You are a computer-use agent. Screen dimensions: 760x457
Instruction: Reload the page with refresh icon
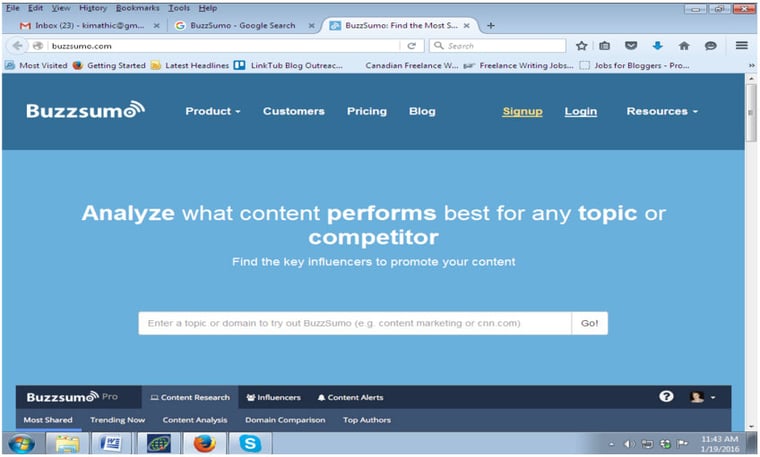coord(411,46)
